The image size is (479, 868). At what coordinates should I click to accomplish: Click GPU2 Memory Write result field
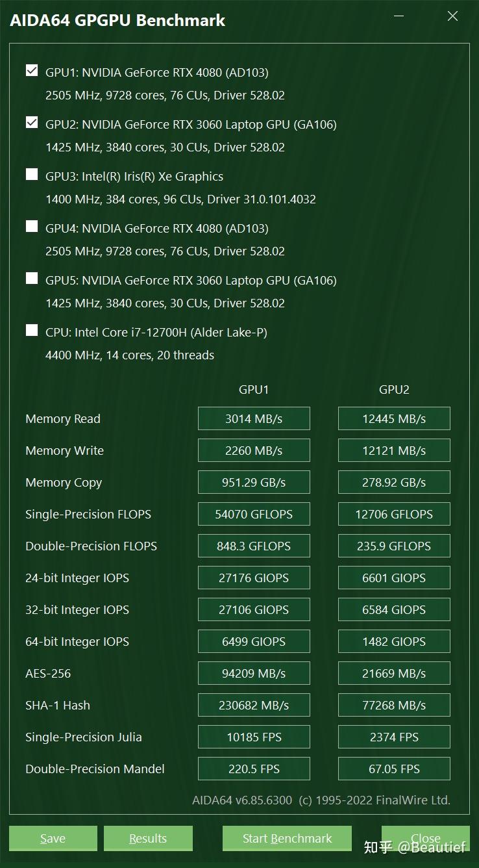coord(394,450)
